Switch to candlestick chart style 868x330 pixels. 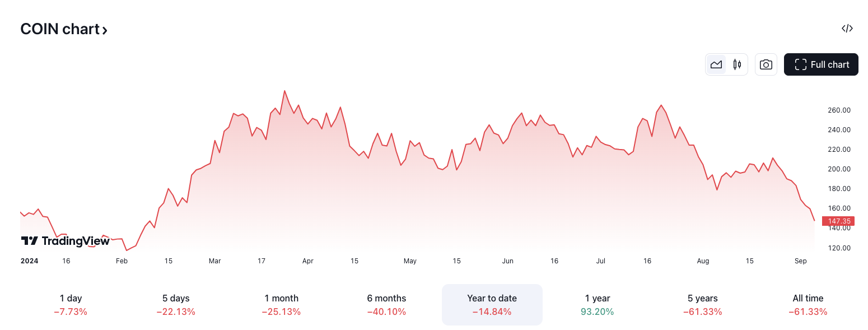(737, 64)
